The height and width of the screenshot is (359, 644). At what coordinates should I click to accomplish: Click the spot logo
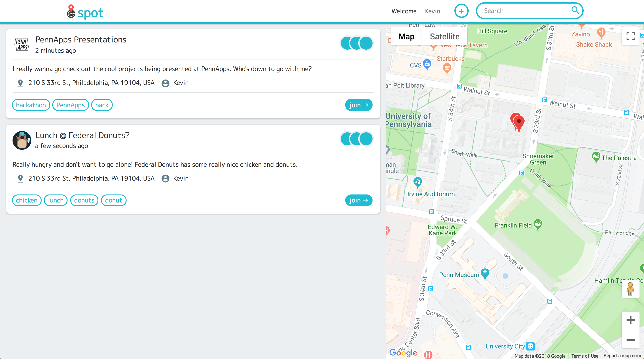pos(85,12)
